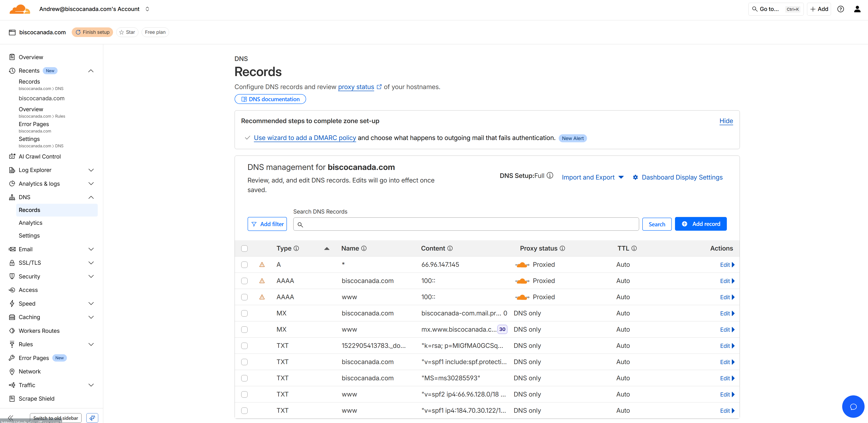This screenshot has height=423, width=868.
Task: Click the Cloudflare logo icon
Action: pos(20,9)
